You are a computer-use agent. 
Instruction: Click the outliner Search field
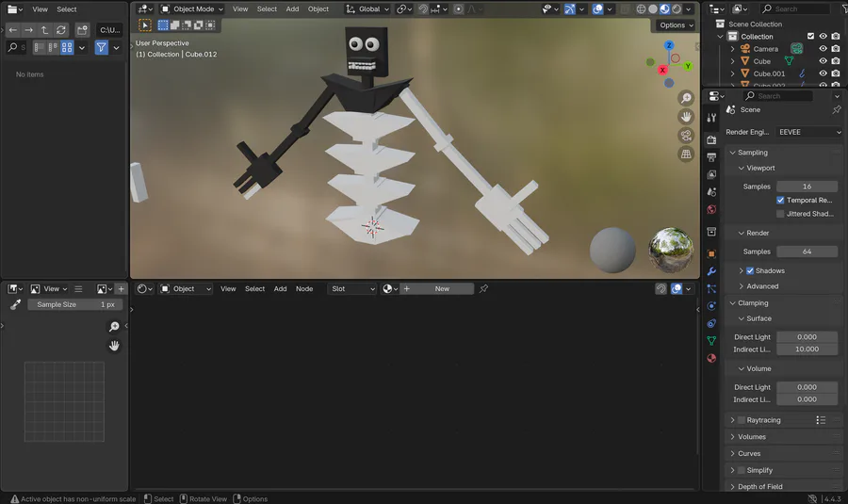pos(794,8)
